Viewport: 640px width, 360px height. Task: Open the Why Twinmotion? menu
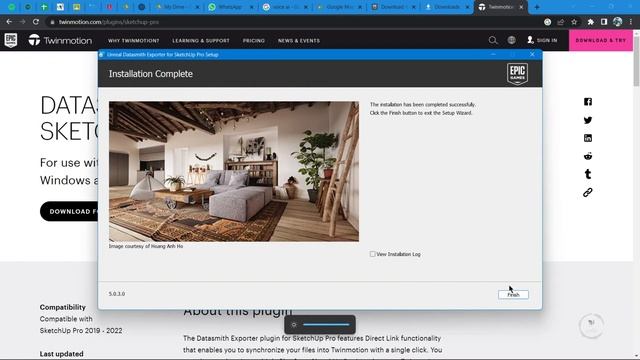click(x=133, y=41)
